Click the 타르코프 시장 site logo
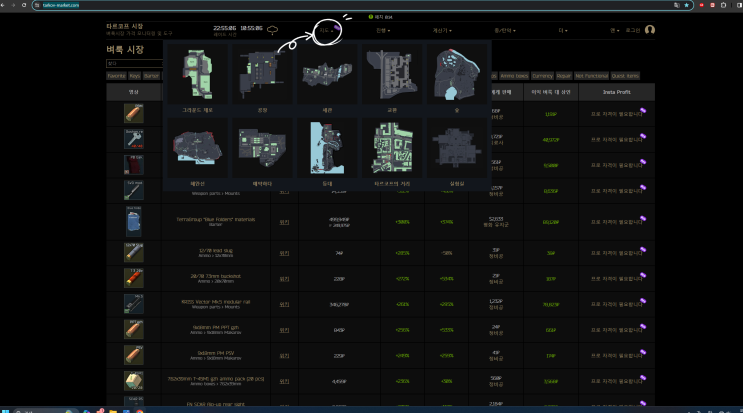Screen dimensions: 743x413 [125, 26]
